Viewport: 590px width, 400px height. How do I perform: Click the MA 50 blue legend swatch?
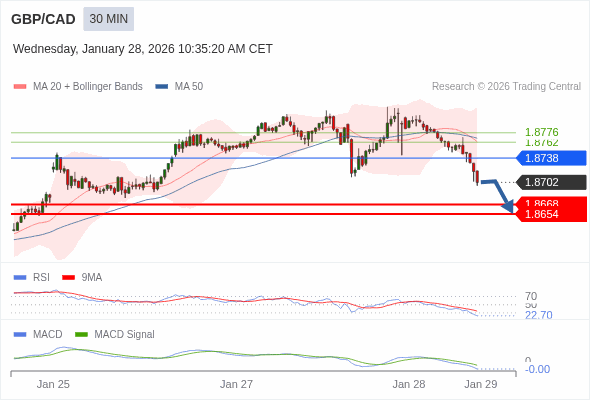click(x=162, y=87)
